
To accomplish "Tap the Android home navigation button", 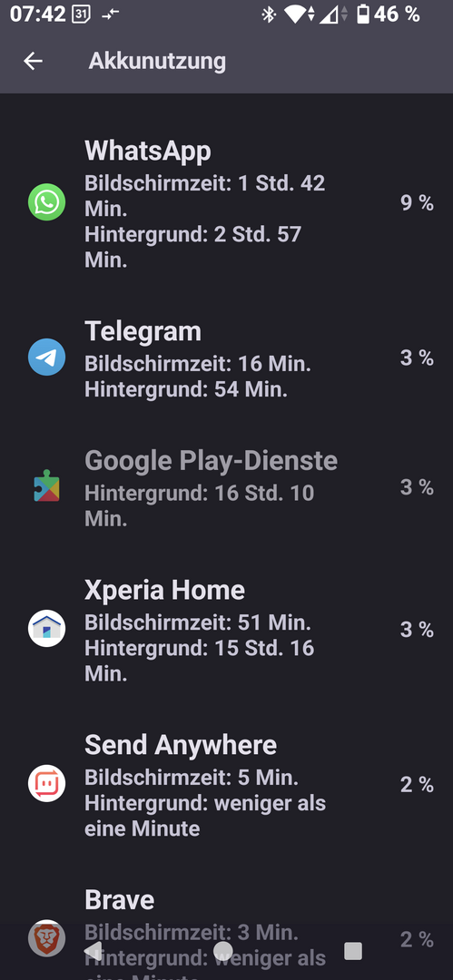I will (223, 951).
